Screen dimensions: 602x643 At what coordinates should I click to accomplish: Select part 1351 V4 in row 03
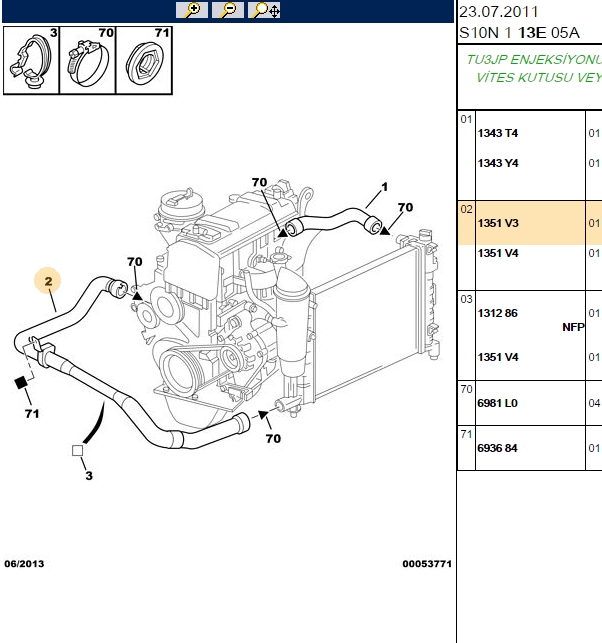click(x=497, y=357)
